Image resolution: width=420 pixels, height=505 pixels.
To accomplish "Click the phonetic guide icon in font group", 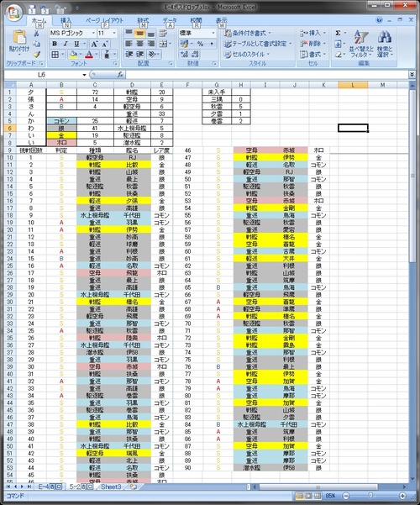I will 107,55.
